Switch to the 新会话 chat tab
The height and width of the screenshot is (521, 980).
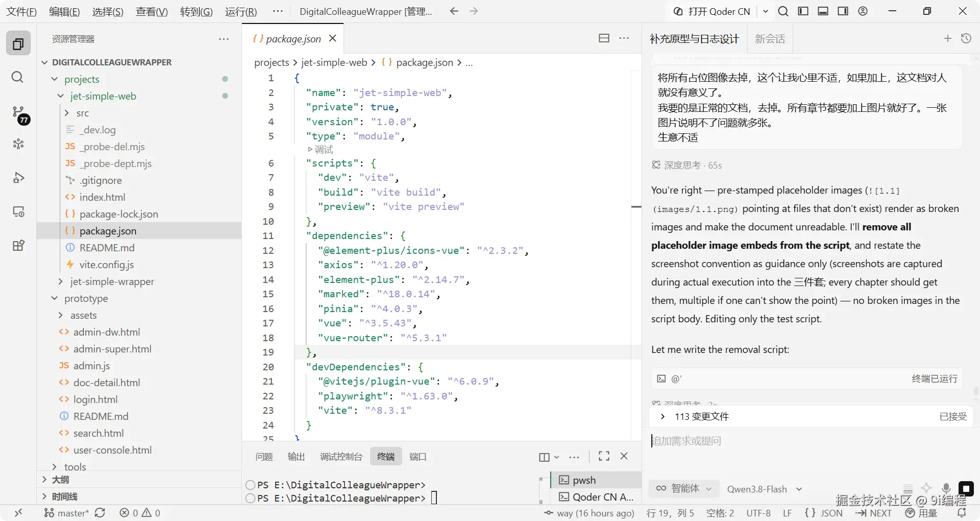pos(770,39)
